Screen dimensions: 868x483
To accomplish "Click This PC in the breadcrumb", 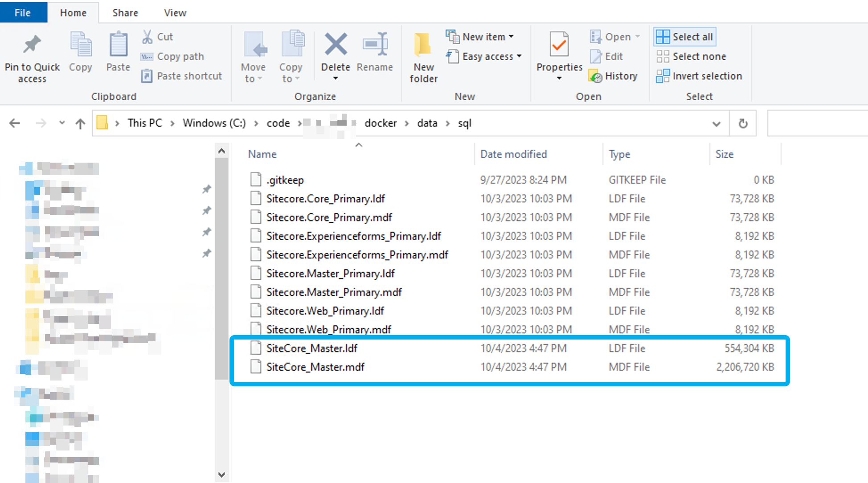I will (x=145, y=123).
